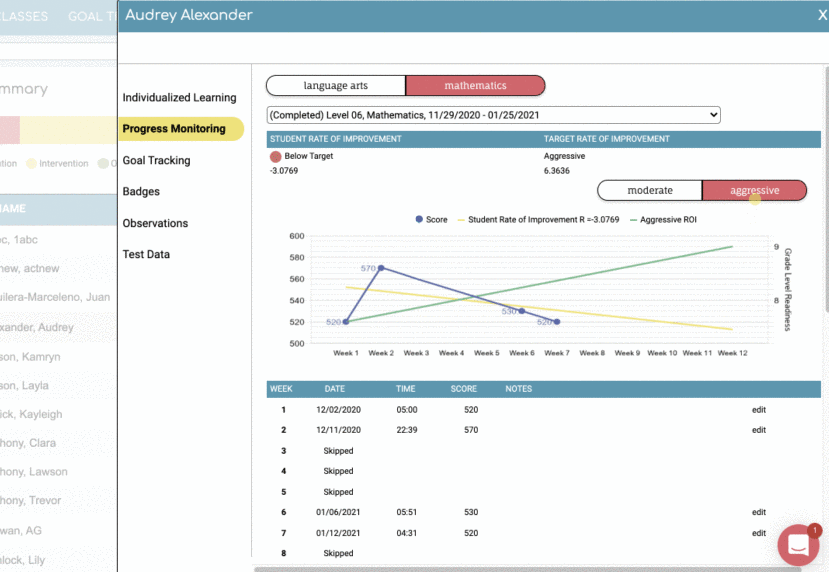Image resolution: width=829 pixels, height=572 pixels.
Task: Click the SCORE column header
Action: click(464, 389)
